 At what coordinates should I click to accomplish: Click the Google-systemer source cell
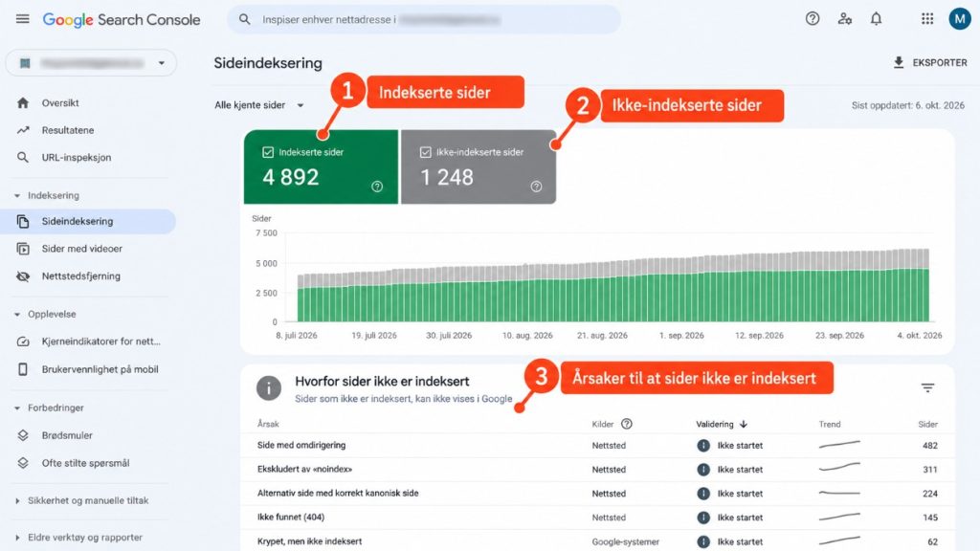[626, 541]
